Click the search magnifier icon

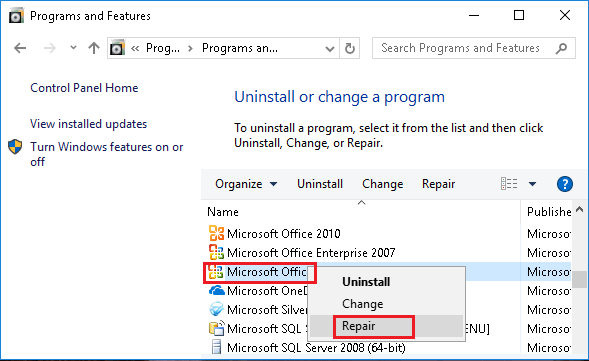coord(561,48)
